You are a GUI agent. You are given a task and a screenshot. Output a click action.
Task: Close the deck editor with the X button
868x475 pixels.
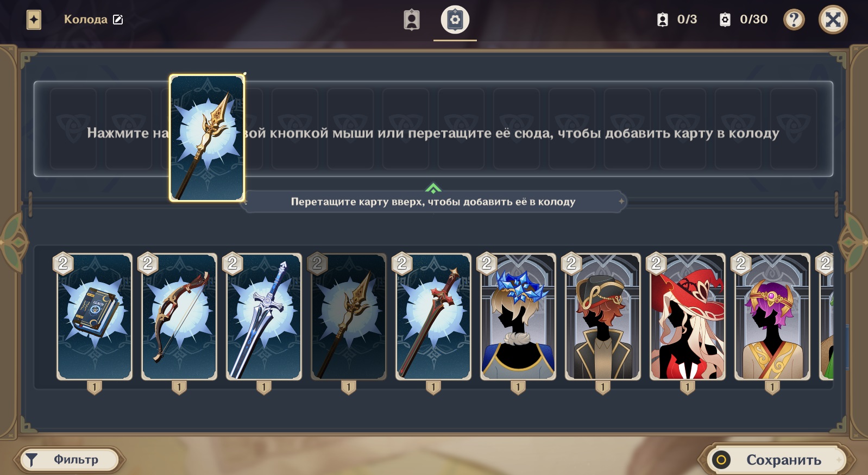[833, 20]
